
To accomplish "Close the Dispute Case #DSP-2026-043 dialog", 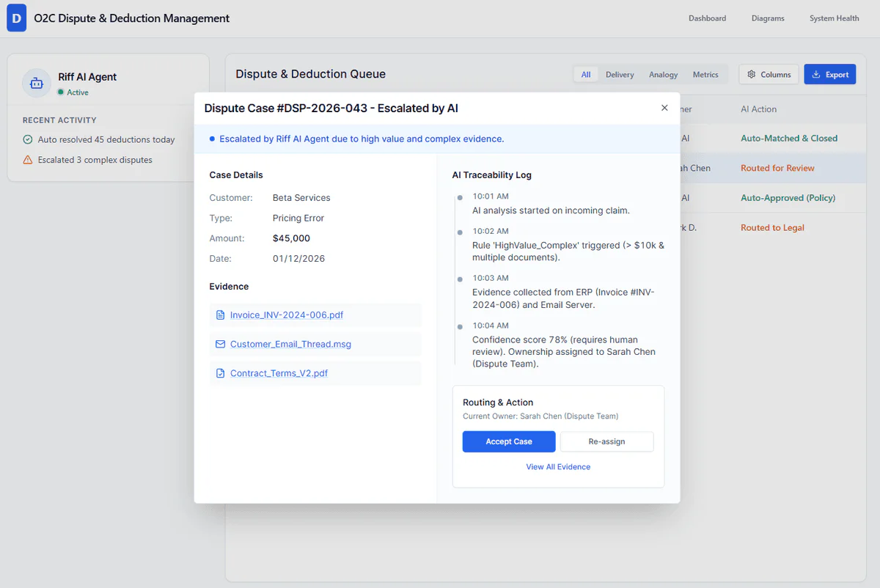I will [x=664, y=107].
